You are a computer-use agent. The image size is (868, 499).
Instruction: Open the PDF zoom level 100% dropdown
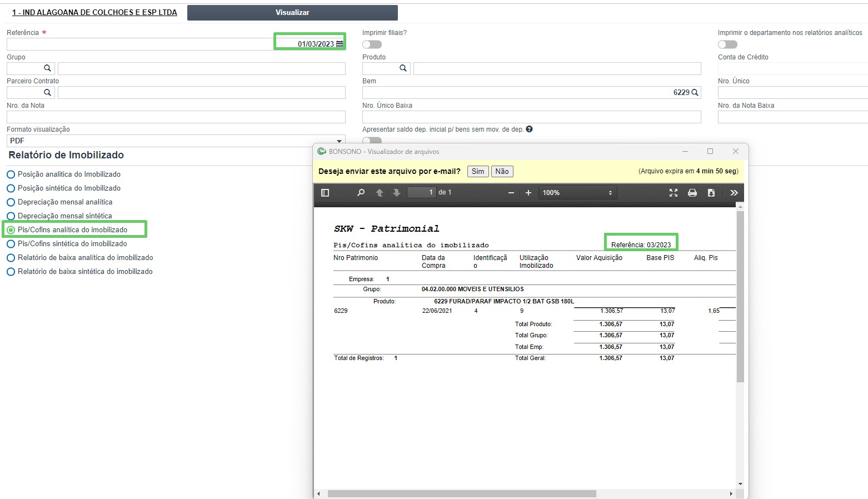pyautogui.click(x=578, y=193)
